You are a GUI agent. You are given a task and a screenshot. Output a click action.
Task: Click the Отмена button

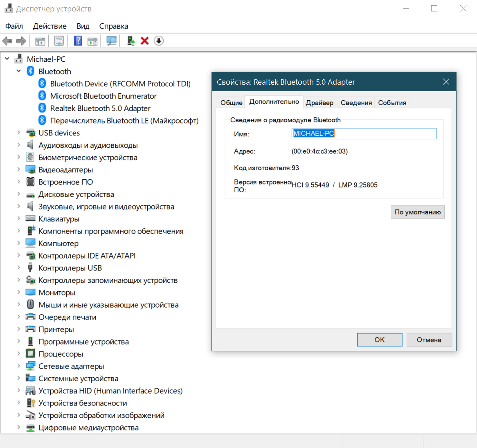pyautogui.click(x=429, y=340)
